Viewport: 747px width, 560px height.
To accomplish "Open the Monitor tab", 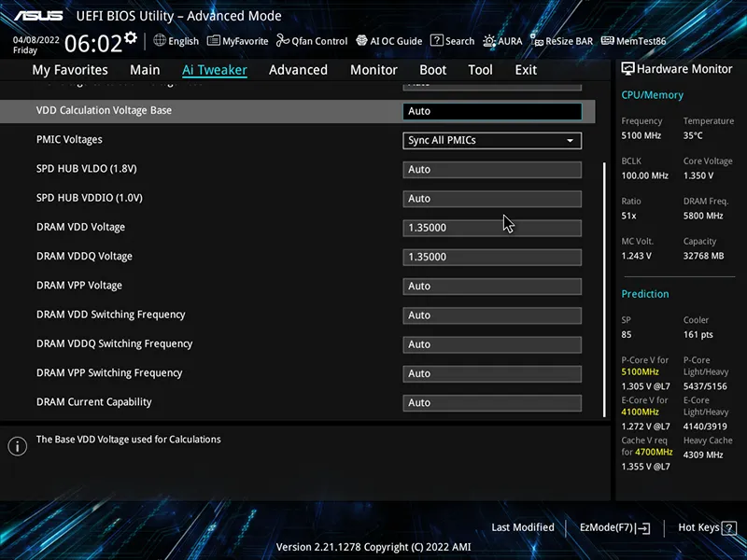I will 373,70.
